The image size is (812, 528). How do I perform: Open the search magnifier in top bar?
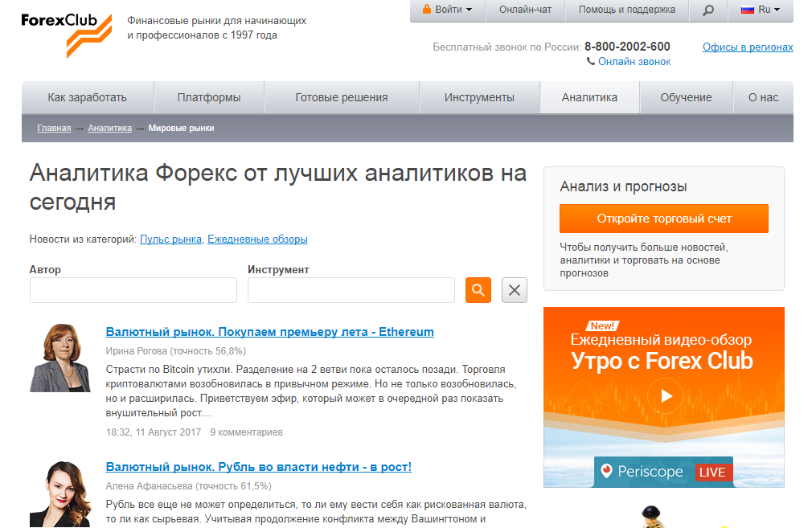coord(707,10)
